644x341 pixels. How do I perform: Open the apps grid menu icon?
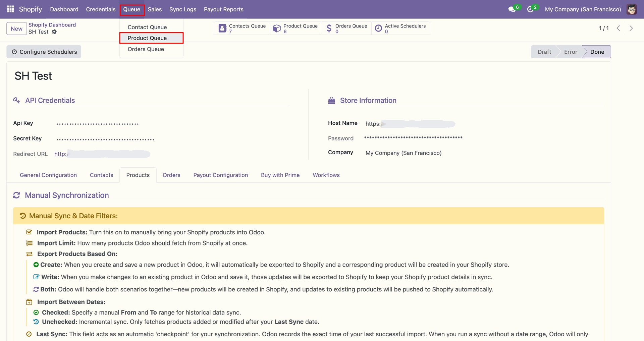pyautogui.click(x=10, y=9)
